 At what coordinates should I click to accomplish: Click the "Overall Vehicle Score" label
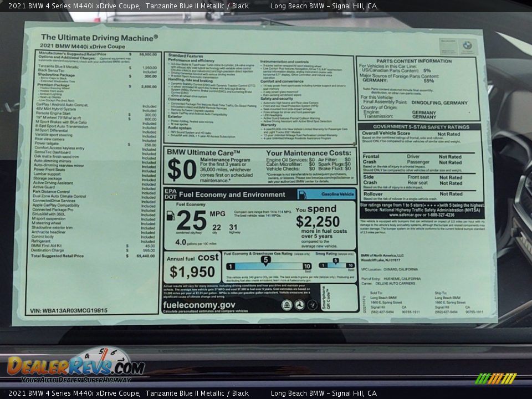click(386, 134)
